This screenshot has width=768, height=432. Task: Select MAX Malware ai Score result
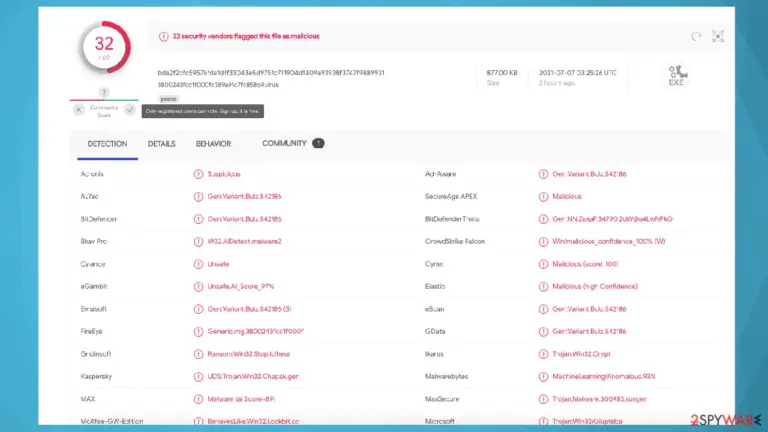pyautogui.click(x=241, y=399)
